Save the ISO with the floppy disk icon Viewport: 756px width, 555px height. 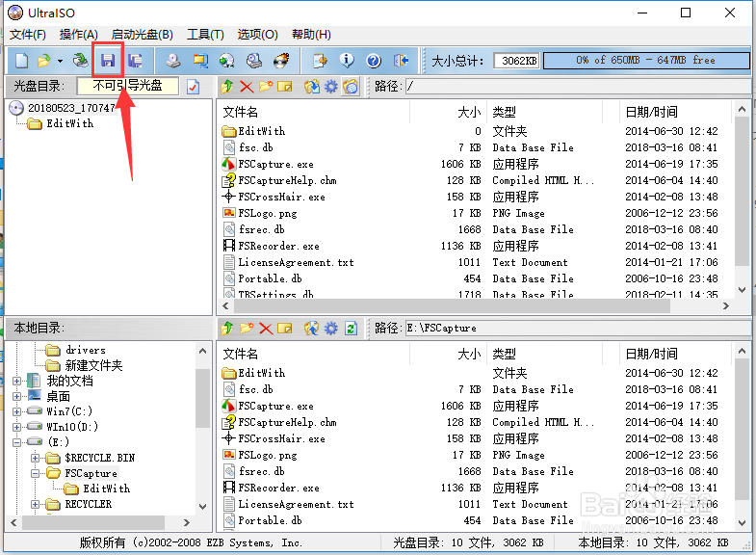[108, 61]
